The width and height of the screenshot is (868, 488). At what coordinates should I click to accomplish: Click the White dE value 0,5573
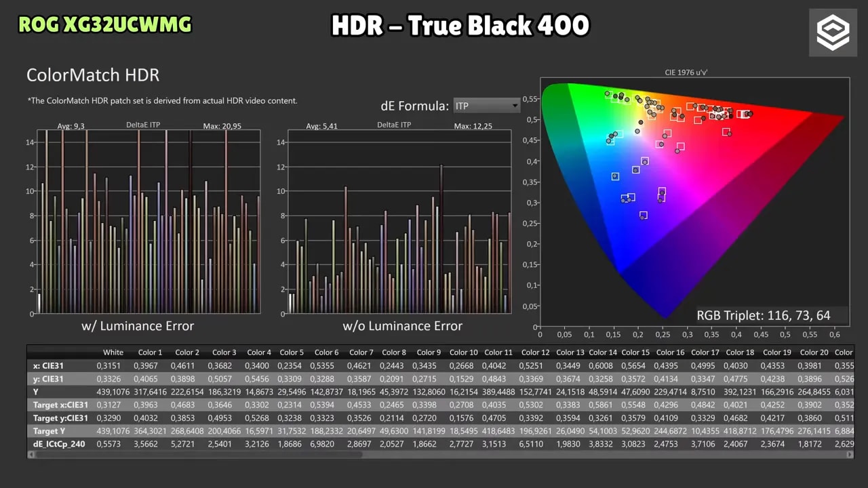pos(110,444)
